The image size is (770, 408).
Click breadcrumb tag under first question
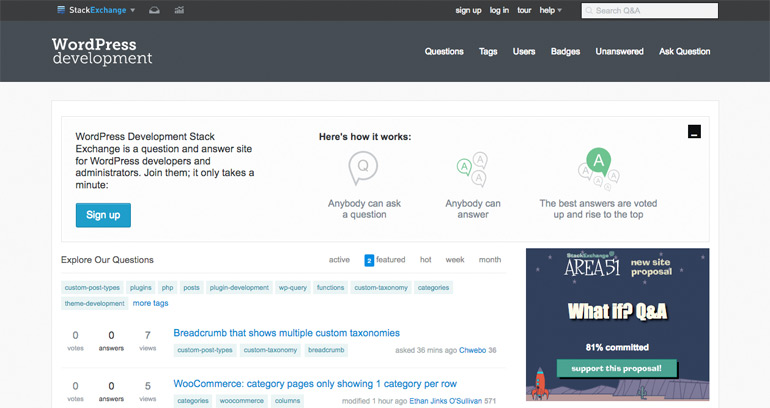coord(326,350)
